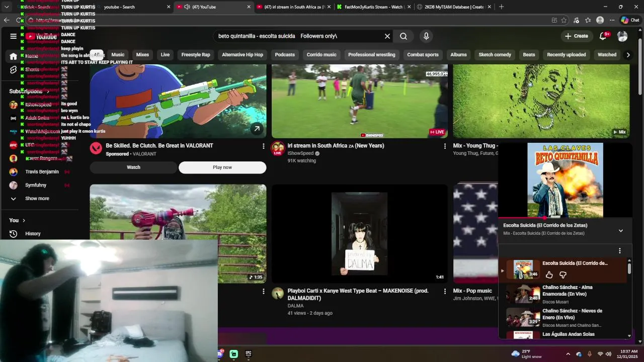Seek on the miniplayer red progress bar
This screenshot has width=644, height=362.
tap(565, 218)
